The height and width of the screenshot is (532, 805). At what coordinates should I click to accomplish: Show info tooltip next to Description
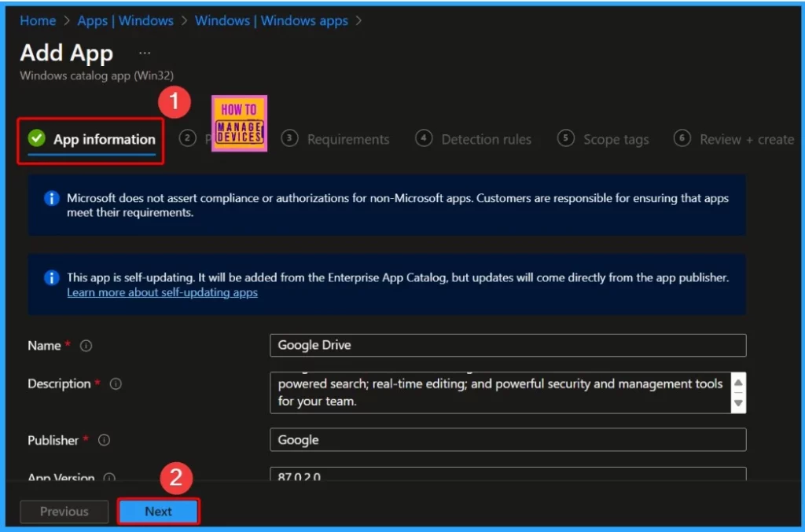pos(116,383)
